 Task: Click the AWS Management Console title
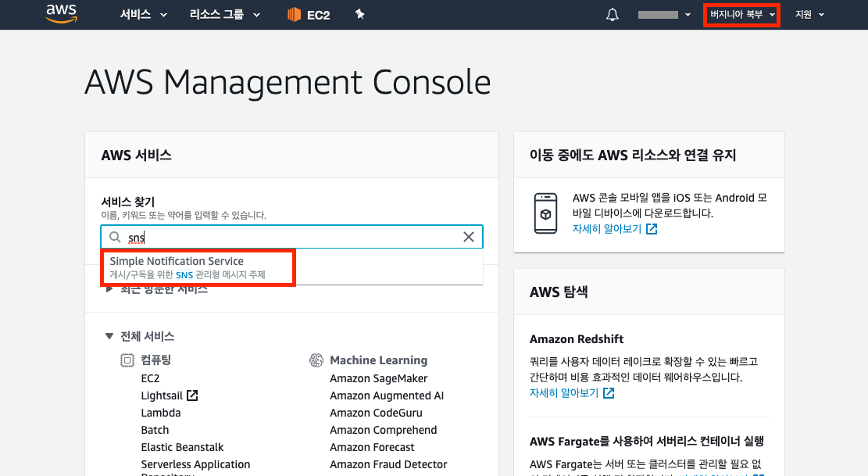point(288,83)
